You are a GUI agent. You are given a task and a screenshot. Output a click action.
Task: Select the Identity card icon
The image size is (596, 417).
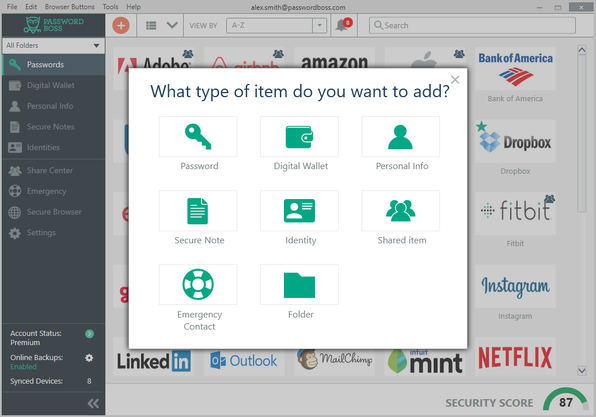pos(299,211)
